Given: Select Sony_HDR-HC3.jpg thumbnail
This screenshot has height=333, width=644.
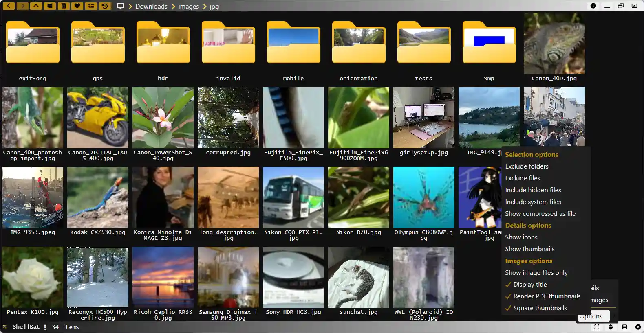Looking at the screenshot, I should 293,277.
